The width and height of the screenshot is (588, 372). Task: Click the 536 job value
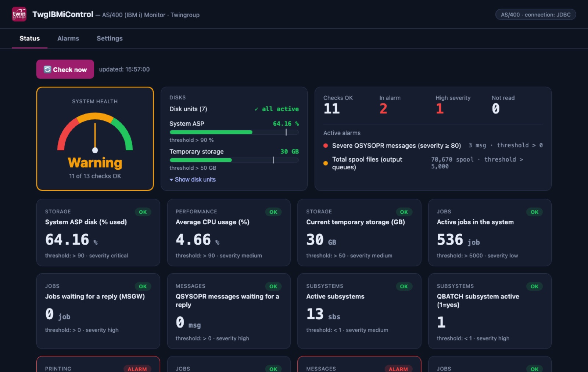(458, 240)
